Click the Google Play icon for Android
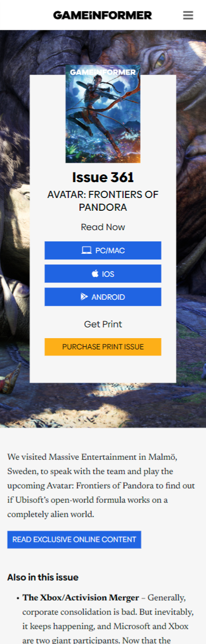Viewport: 206px width, 644px height. [x=84, y=297]
